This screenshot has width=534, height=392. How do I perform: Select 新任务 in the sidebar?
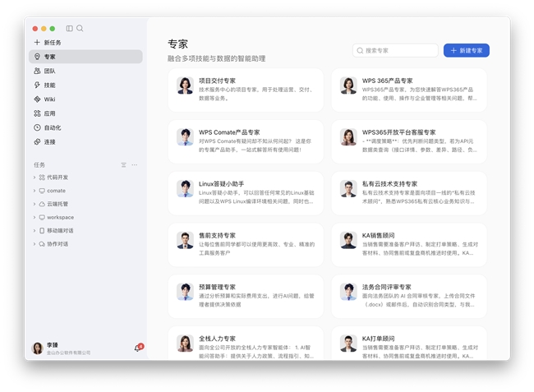click(x=85, y=42)
